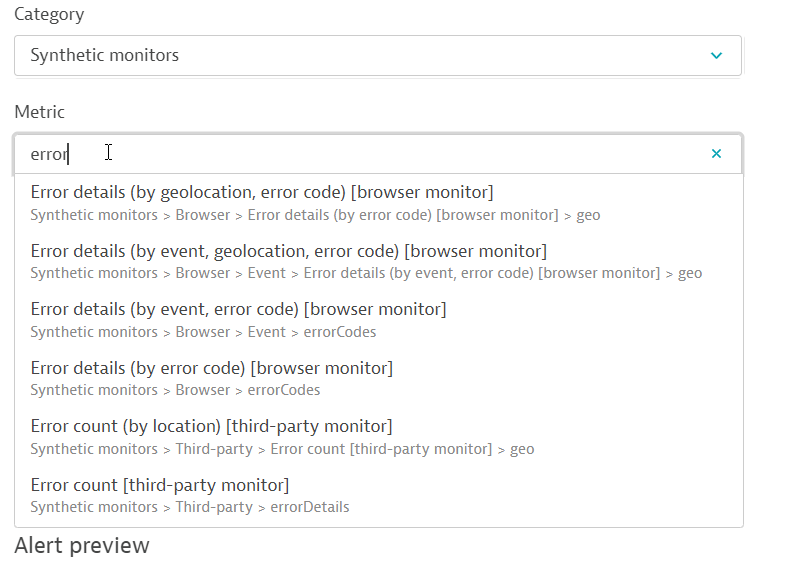Select Error details (by geolocation, error code) option

pos(262,192)
